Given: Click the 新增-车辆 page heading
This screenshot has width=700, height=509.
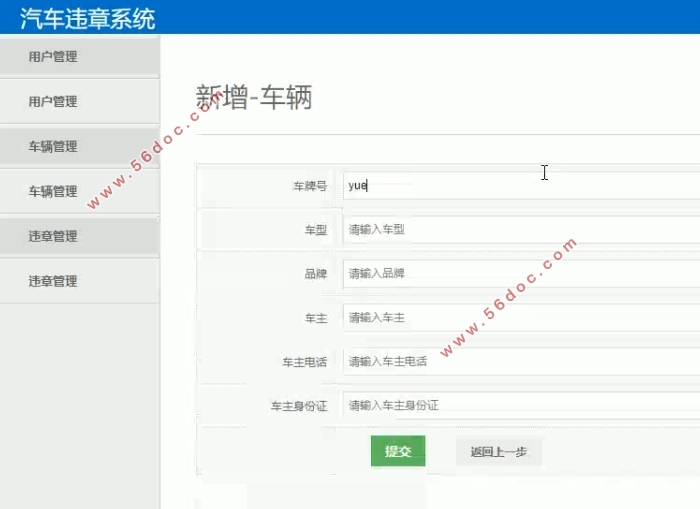Looking at the screenshot, I should point(254,97).
